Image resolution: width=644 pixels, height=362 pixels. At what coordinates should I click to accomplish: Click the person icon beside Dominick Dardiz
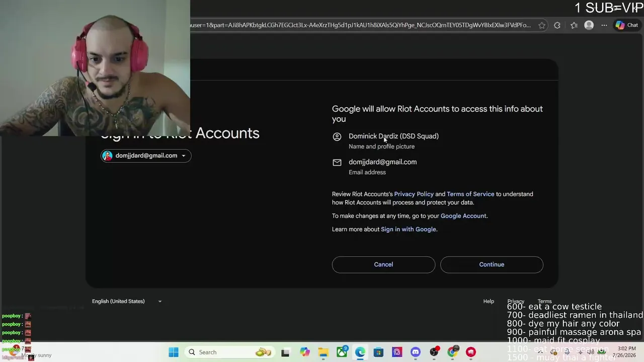[x=337, y=137]
